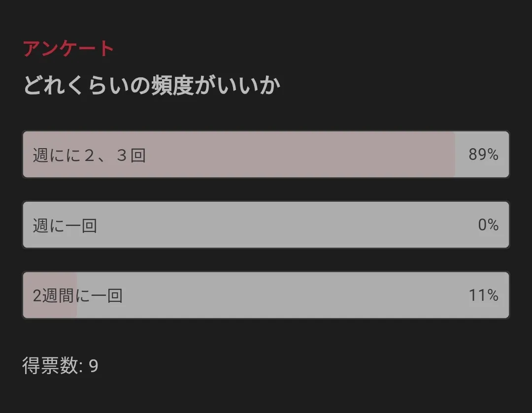Click the 89% result percentage
The image size is (532, 413).
pos(483,155)
